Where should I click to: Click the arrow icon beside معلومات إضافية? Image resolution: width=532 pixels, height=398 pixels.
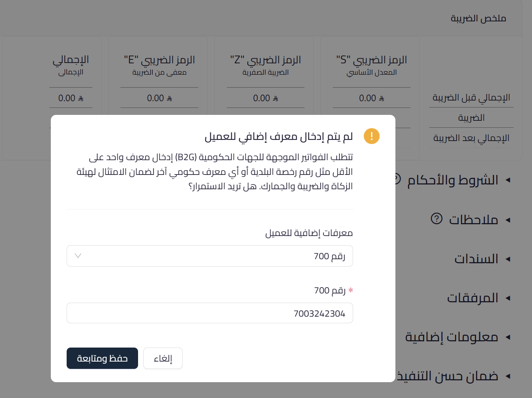509,337
